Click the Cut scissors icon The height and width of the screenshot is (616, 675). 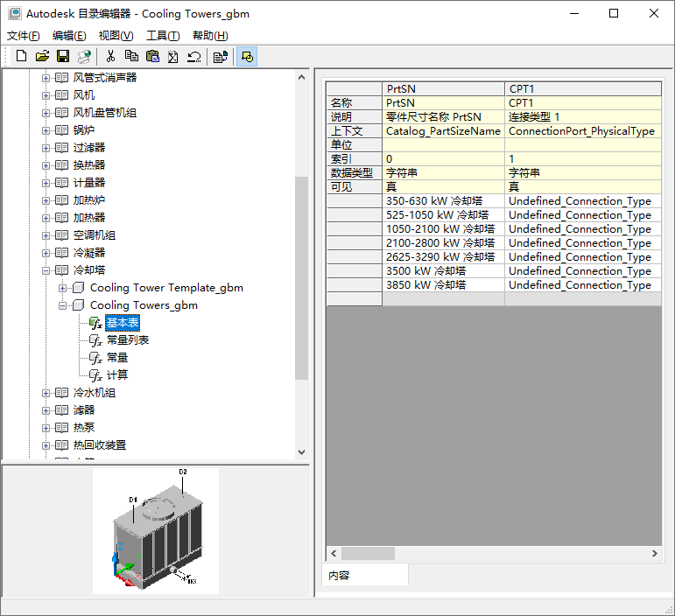click(110, 56)
